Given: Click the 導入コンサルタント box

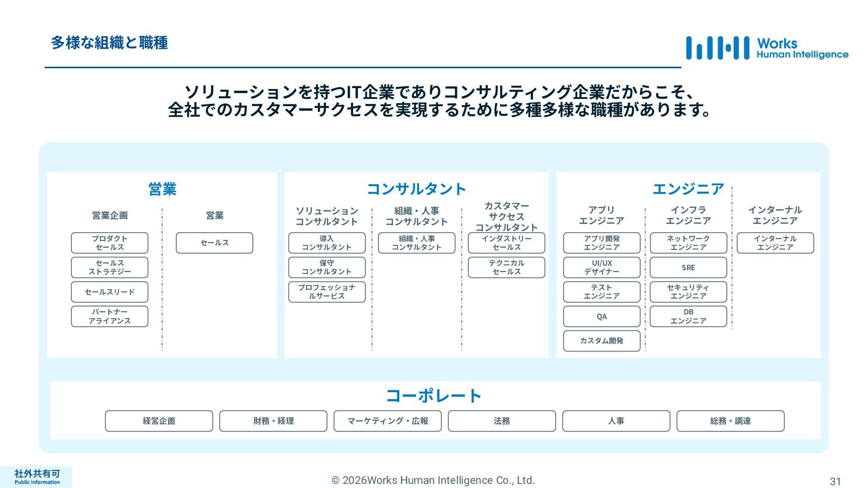Looking at the screenshot, I should (327, 243).
